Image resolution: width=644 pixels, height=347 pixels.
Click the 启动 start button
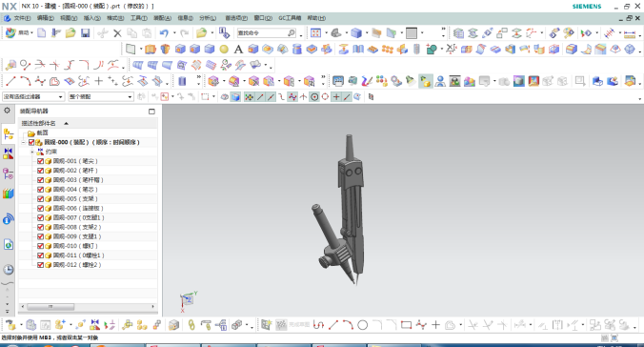pos(19,33)
